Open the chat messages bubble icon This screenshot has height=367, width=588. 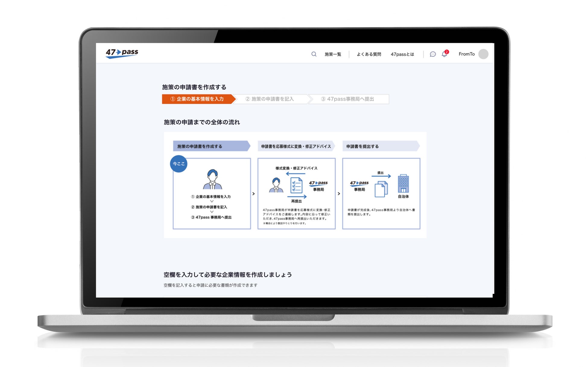coord(433,54)
